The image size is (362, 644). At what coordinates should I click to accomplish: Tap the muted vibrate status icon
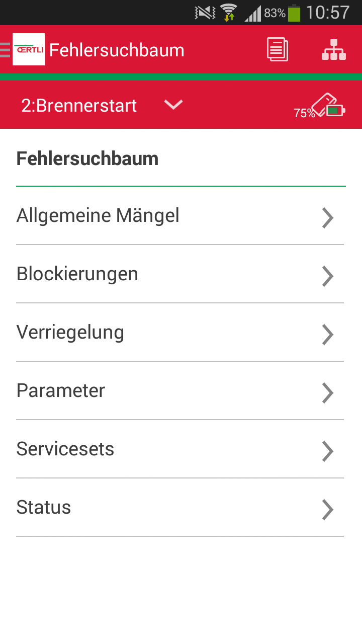pyautogui.click(x=205, y=13)
